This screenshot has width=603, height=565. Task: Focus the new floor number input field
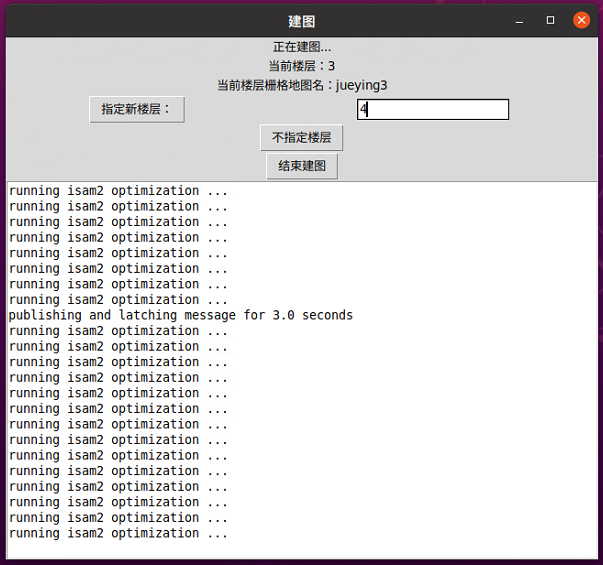tap(433, 110)
